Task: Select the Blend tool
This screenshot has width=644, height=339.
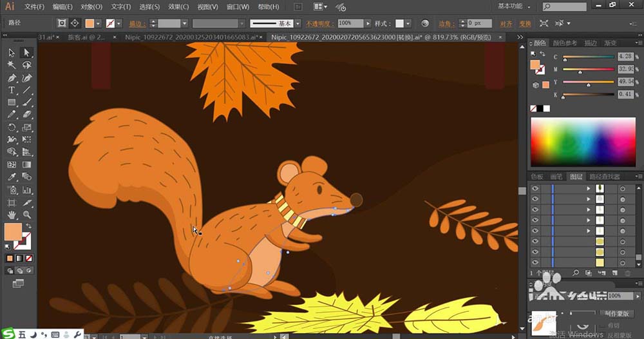Action: [x=26, y=177]
